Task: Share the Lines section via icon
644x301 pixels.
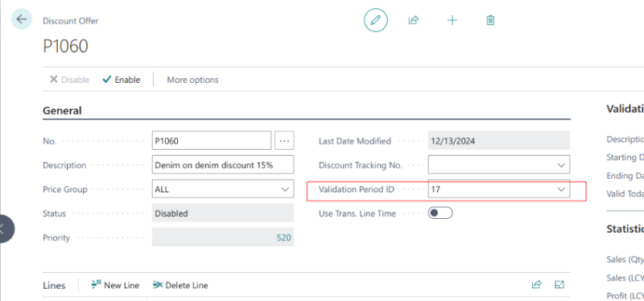Action: tap(536, 285)
